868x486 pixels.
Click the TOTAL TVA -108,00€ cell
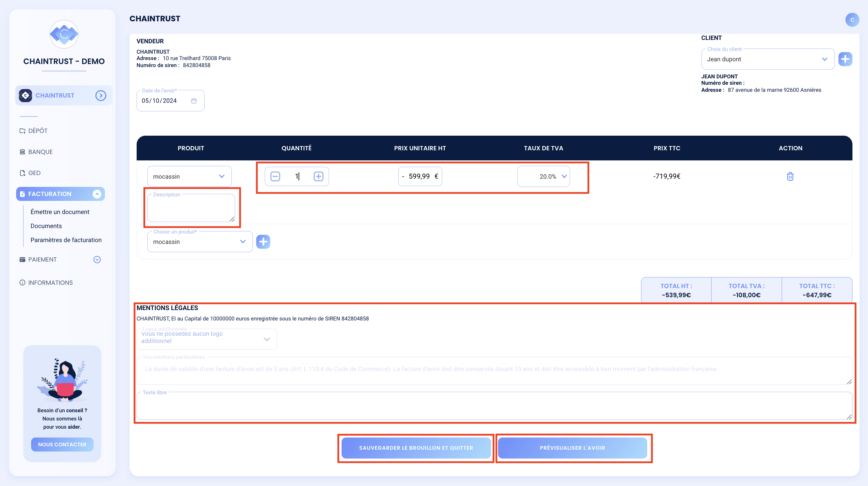pos(746,290)
